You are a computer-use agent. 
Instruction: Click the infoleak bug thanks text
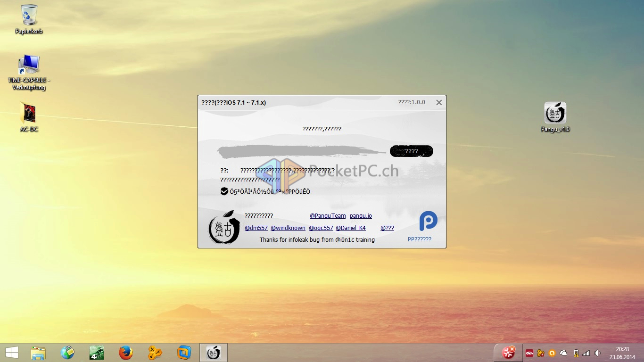click(317, 240)
